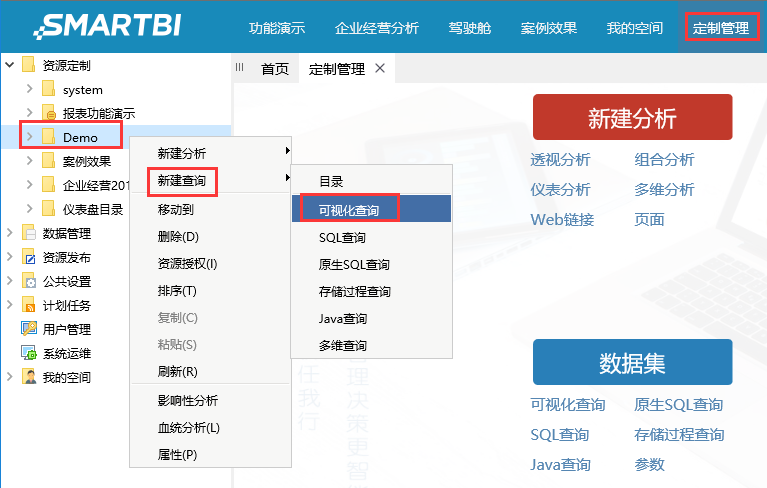767x488 pixels.
Task: Click the 计划任务 icon
Action: [29, 305]
